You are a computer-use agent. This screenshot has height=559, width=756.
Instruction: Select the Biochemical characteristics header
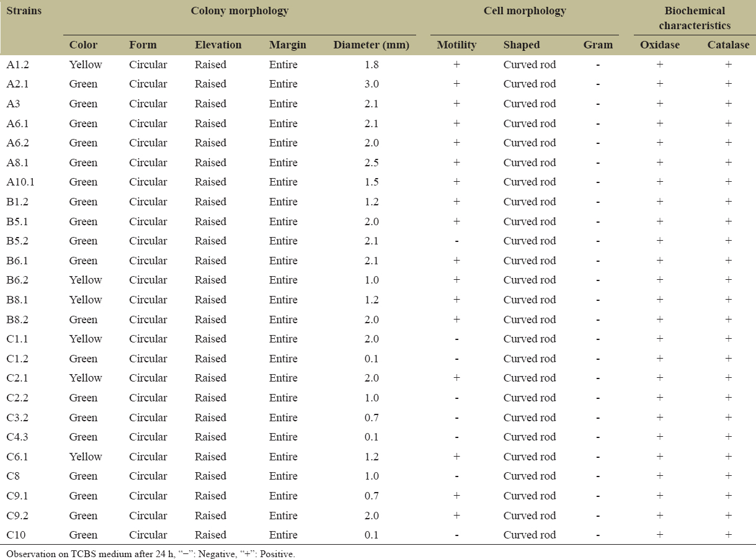tap(695, 18)
